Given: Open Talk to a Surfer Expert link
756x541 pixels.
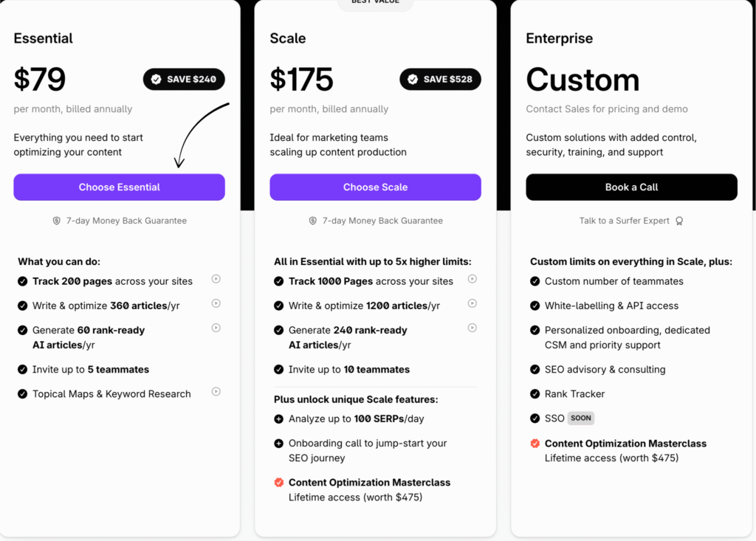Looking at the screenshot, I should (625, 221).
